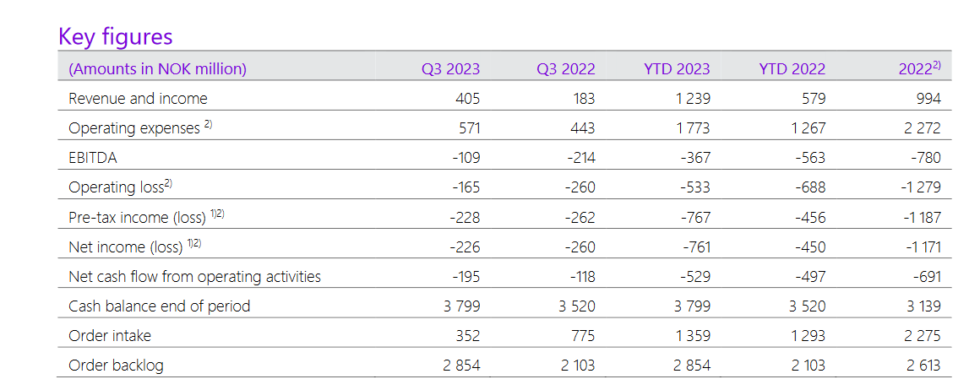Click the "Order backlog" row label
The image size is (980, 390).
[x=116, y=366]
